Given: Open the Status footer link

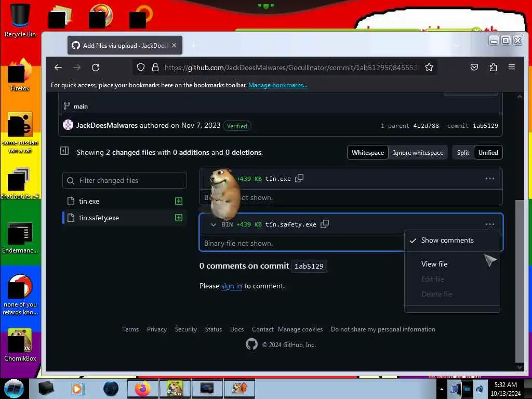Looking at the screenshot, I should tap(213, 329).
